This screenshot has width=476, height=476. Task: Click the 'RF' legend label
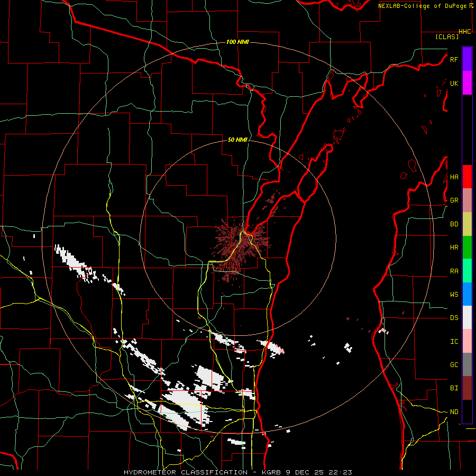[x=454, y=59]
